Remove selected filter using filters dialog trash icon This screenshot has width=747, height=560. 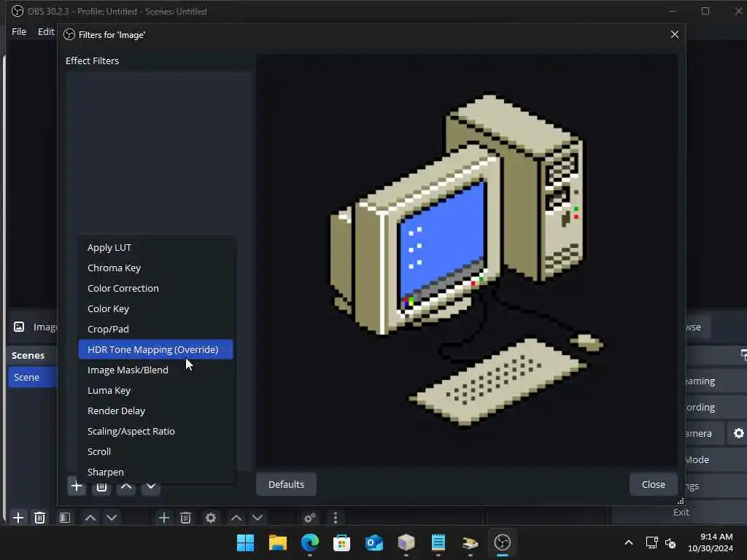point(101,486)
